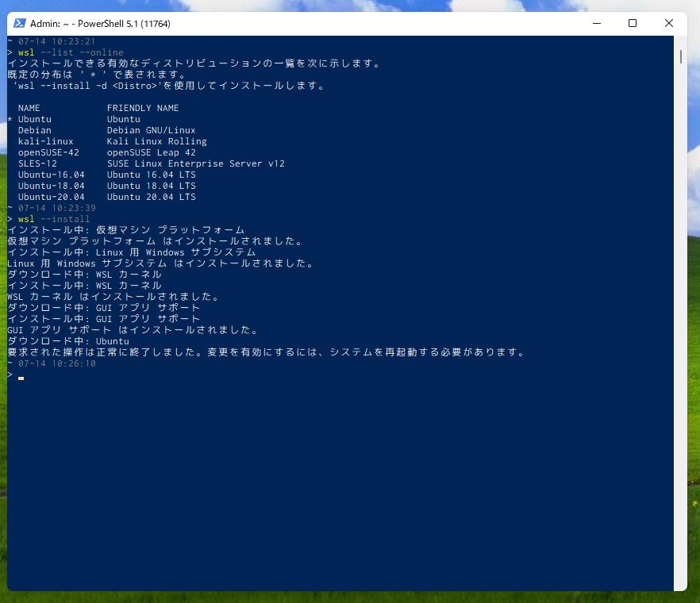Close the PowerShell window

[668, 23]
